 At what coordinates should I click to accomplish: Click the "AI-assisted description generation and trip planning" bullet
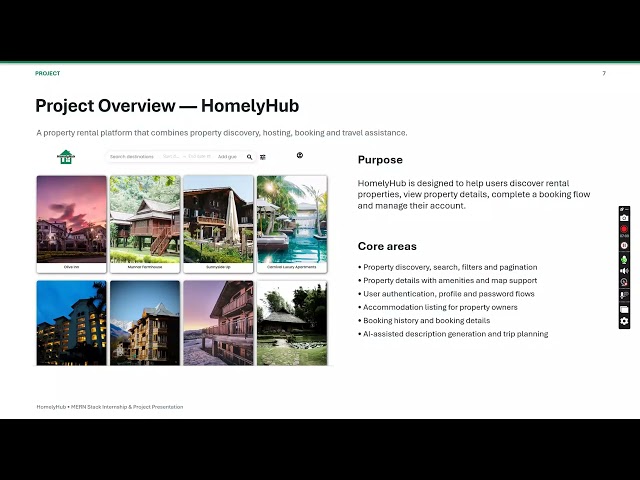pyautogui.click(x=453, y=334)
